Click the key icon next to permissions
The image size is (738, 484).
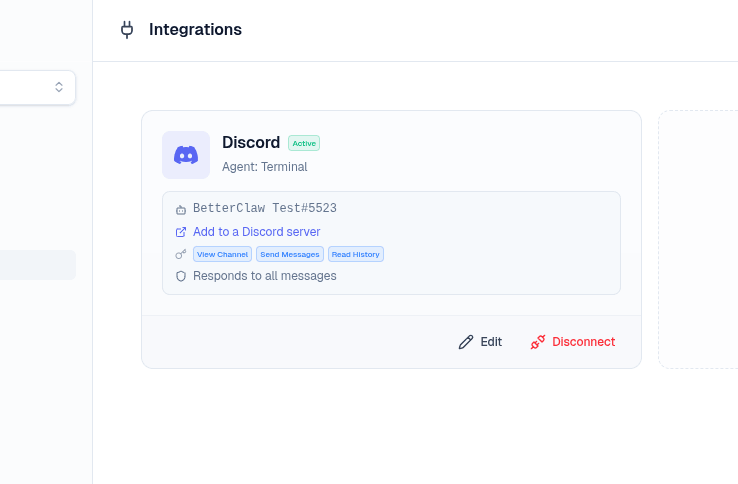click(x=181, y=254)
